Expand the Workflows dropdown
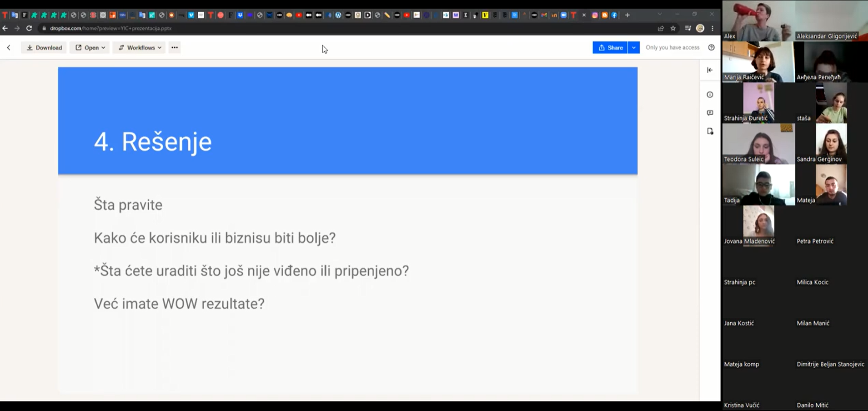The height and width of the screenshot is (411, 868). (140, 47)
